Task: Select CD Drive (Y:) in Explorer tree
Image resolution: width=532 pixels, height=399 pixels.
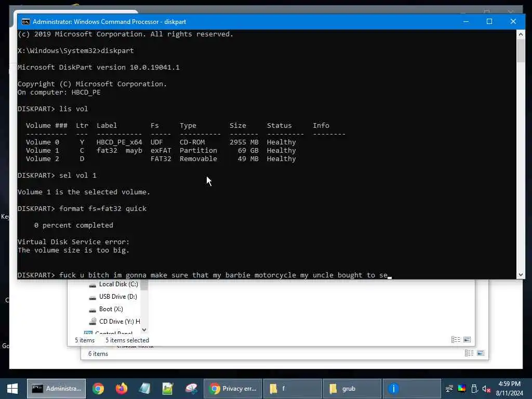Action: point(119,321)
